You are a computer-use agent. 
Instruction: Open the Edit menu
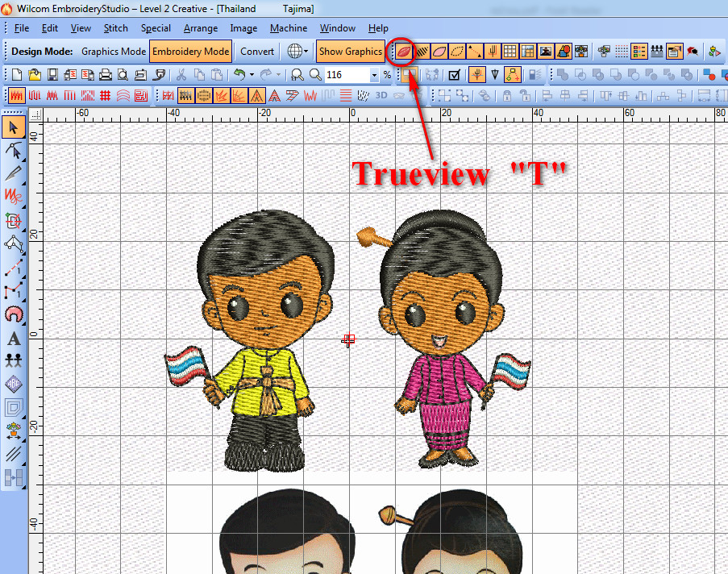coord(50,28)
